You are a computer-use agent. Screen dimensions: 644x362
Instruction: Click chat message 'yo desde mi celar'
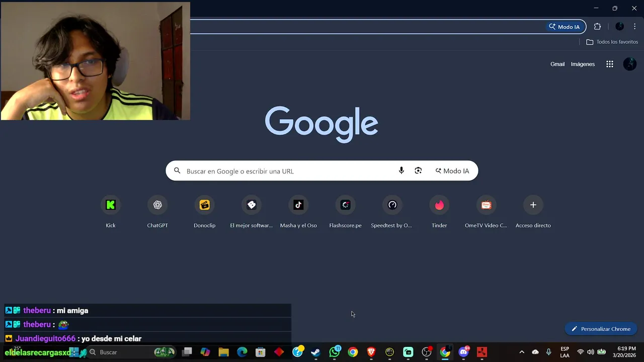111,338
